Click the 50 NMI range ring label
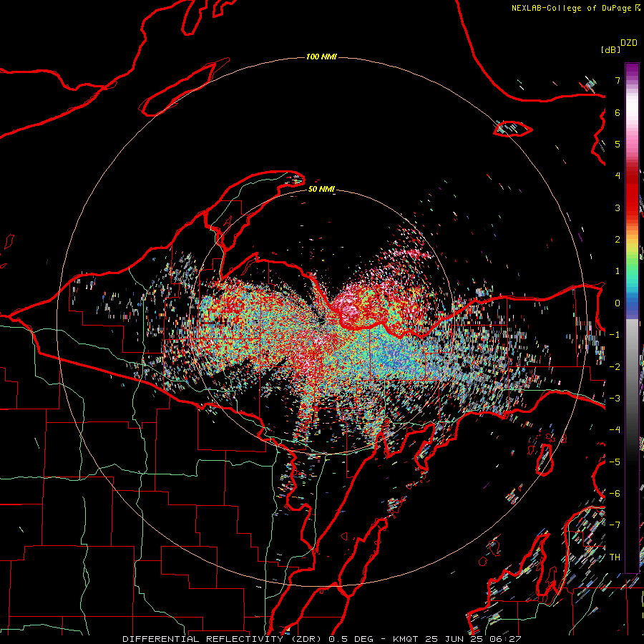The image size is (644, 644). click(x=321, y=189)
